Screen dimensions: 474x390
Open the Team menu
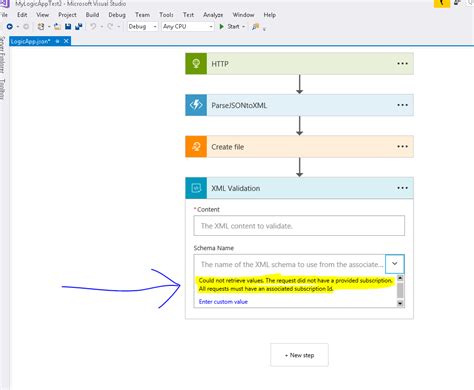click(x=142, y=15)
